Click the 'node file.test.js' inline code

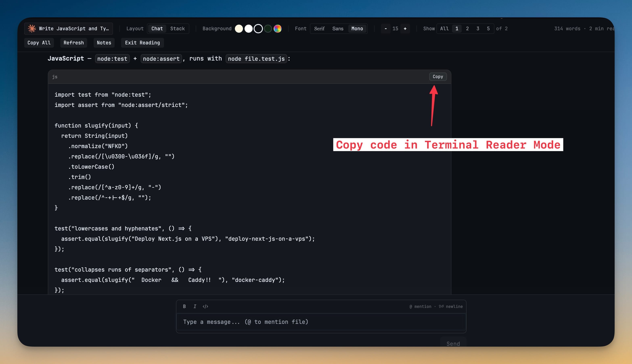tap(256, 59)
